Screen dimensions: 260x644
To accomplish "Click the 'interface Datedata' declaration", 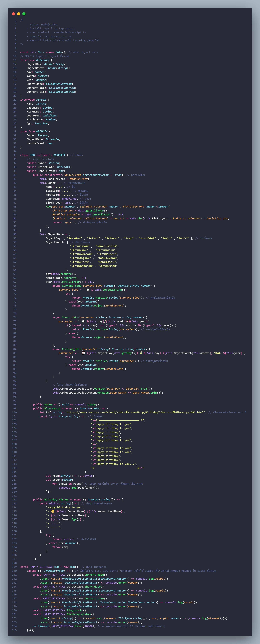I will coord(35,60).
